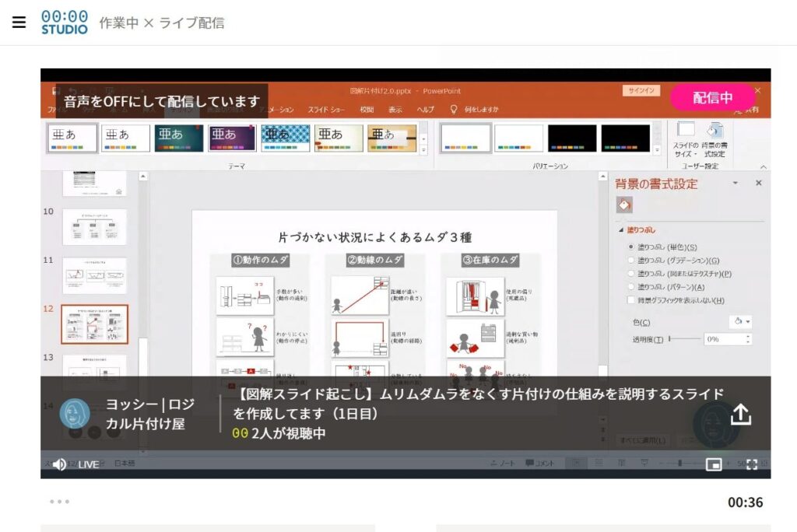Viewport: 797px width, 532px height.
Task: Click the share upload icon
Action: click(x=741, y=414)
